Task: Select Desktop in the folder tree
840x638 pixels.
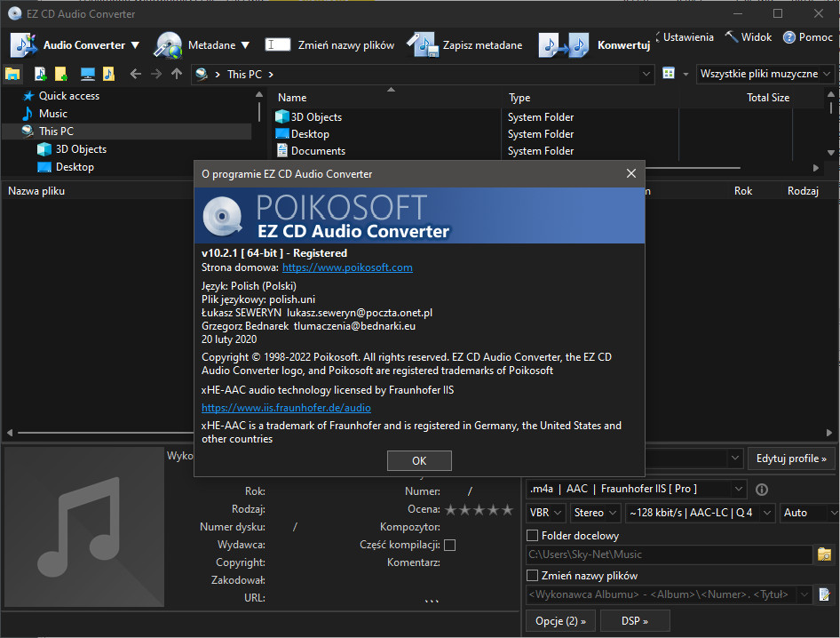Action: coord(75,167)
